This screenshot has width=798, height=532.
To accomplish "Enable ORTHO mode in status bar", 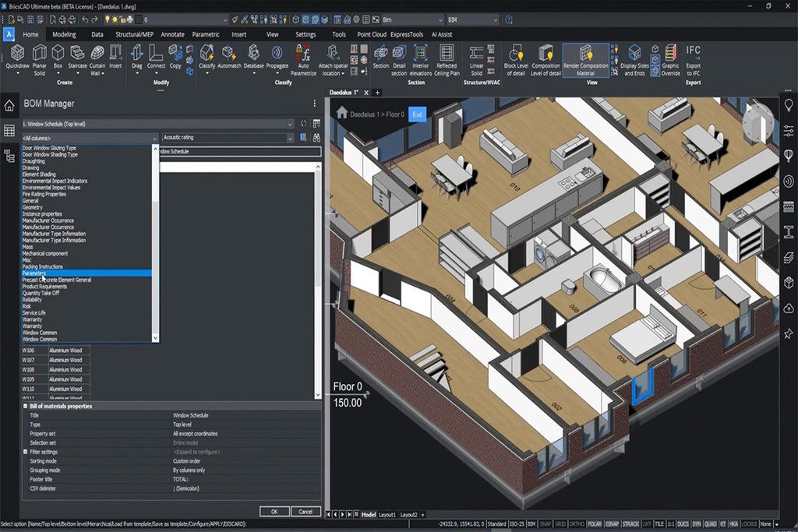I will [x=577, y=524].
